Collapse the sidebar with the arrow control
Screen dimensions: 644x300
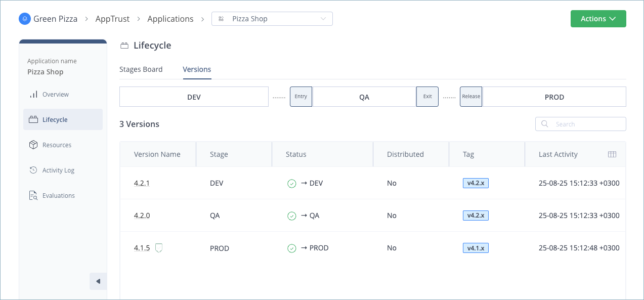pyautogui.click(x=98, y=281)
